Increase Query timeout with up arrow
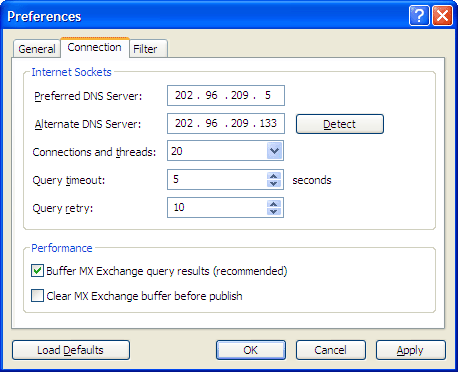This screenshot has width=458, height=372. [274, 176]
